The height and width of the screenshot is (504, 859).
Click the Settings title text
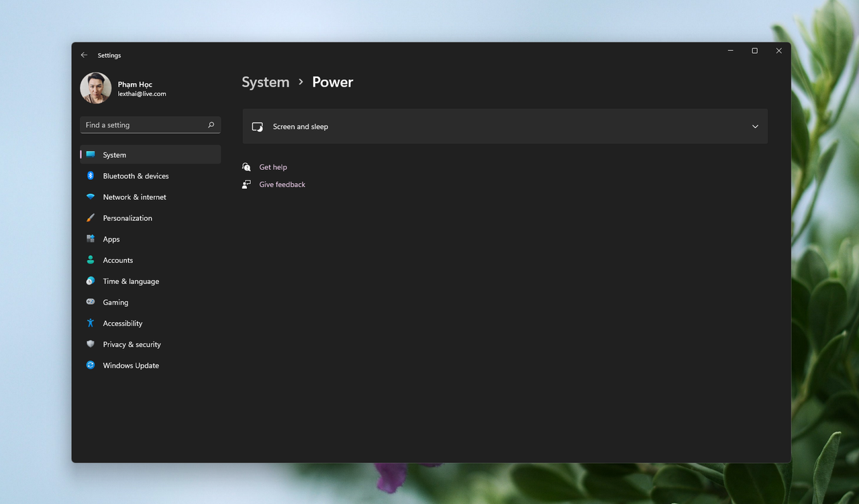point(109,55)
